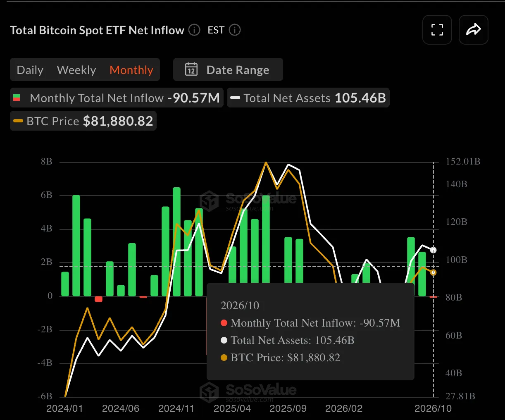Click the EST timezone label
This screenshot has height=420, width=505.
pyautogui.click(x=216, y=30)
